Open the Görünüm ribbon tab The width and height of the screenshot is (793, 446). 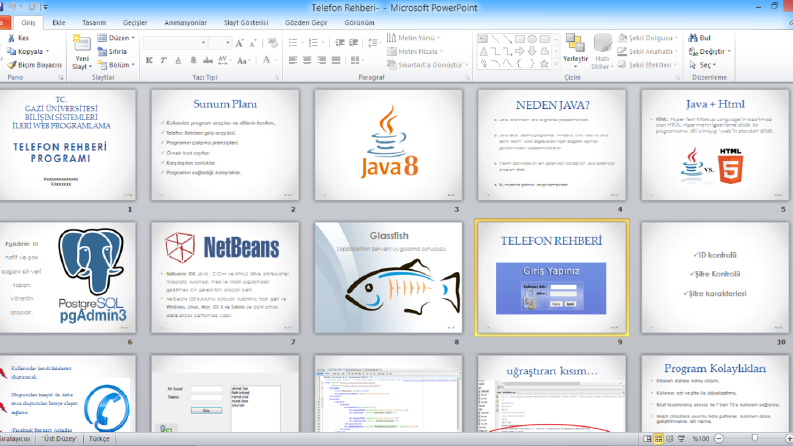360,23
